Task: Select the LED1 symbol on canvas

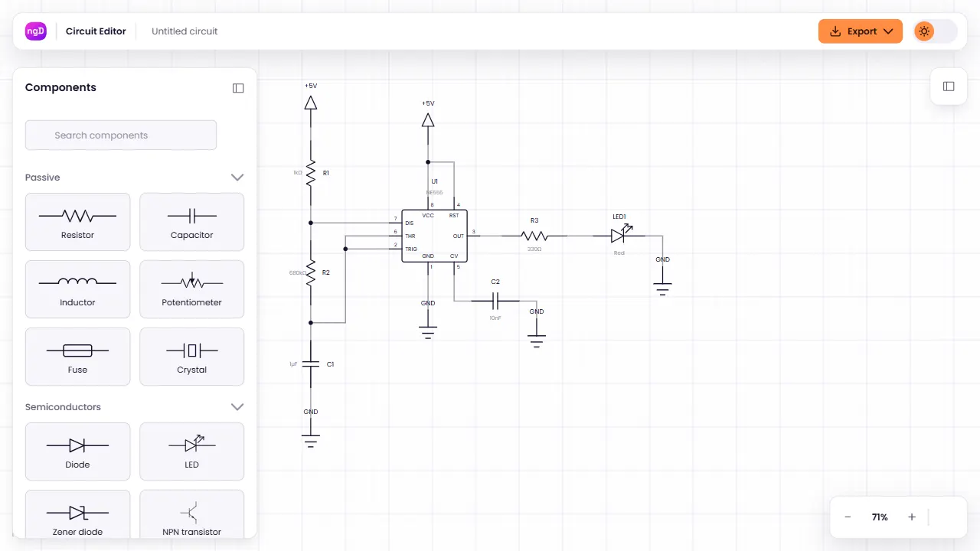Action: (x=619, y=234)
